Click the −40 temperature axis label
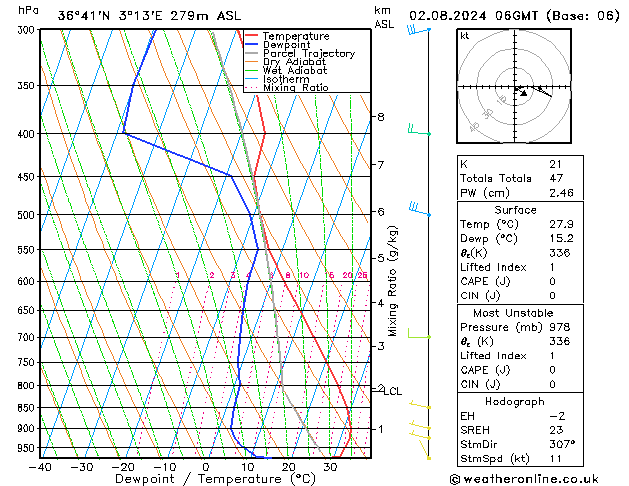 coord(40,467)
